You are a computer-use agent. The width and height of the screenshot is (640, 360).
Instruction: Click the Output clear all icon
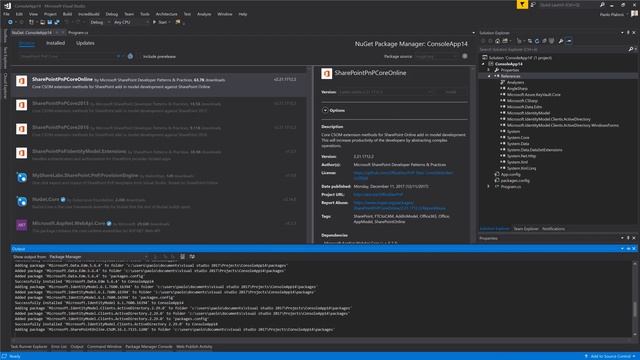[182, 257]
